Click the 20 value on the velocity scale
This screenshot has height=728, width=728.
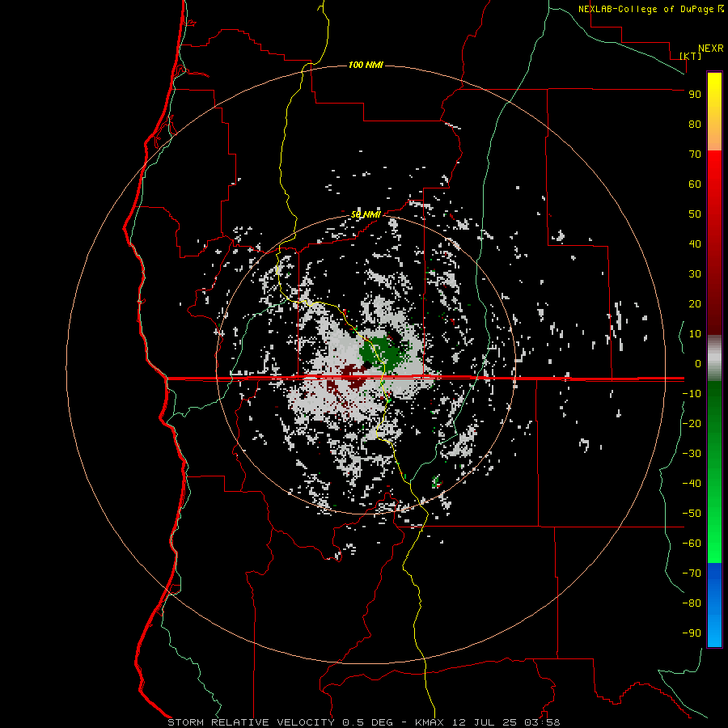[x=695, y=303]
